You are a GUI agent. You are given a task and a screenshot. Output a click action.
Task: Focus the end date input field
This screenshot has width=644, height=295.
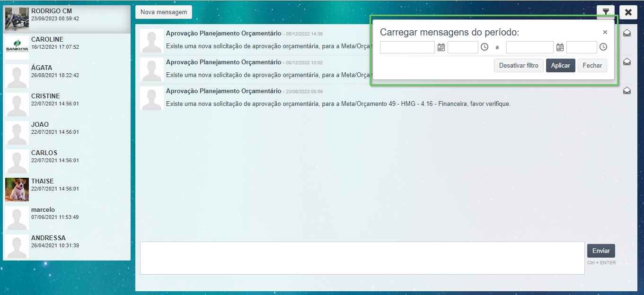530,47
